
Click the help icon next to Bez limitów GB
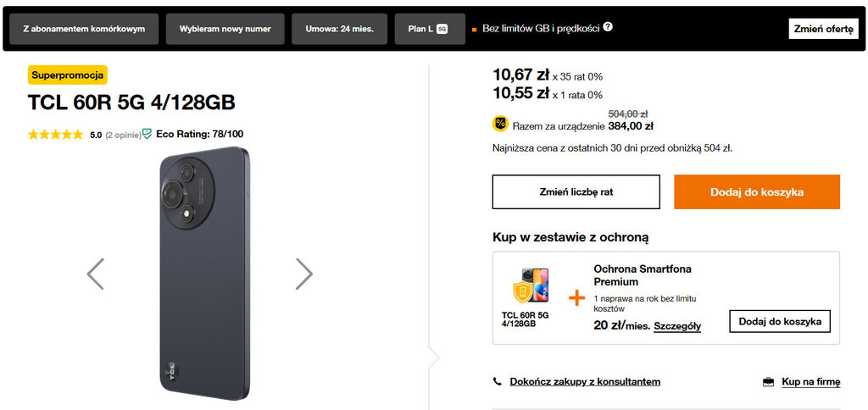tap(608, 27)
